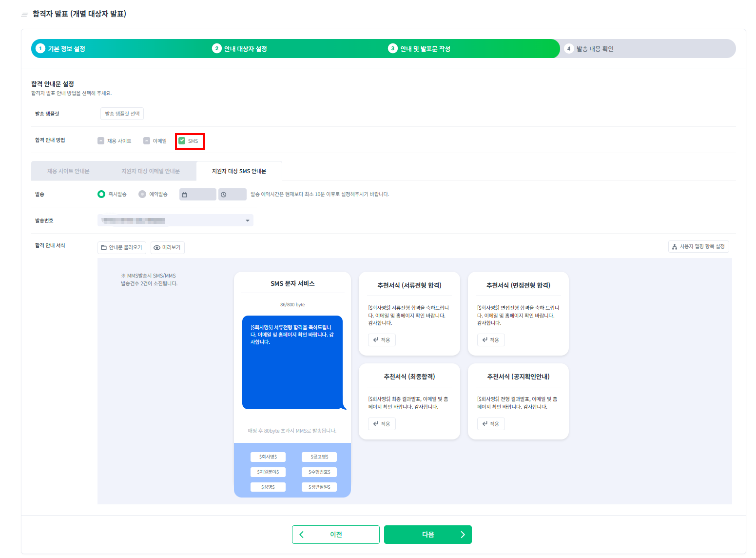
Task: Open the 발송 템플릿 선택 selector
Action: click(x=122, y=114)
